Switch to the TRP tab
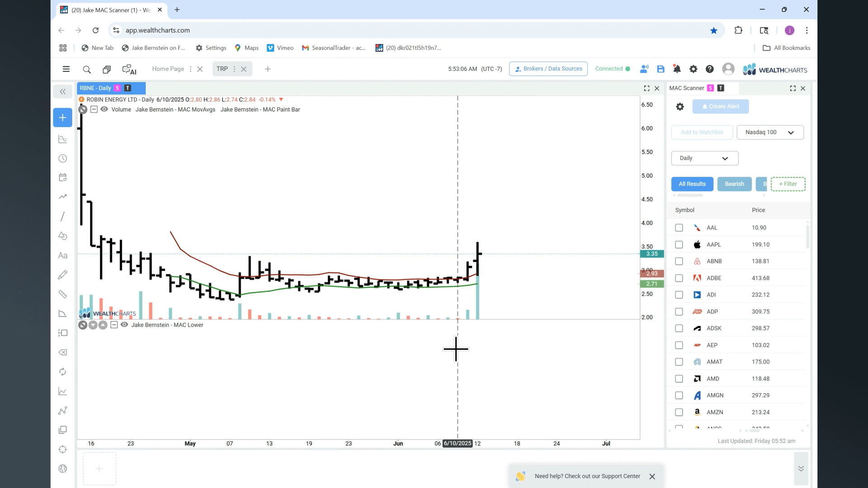This screenshot has width=868, height=488. point(222,69)
